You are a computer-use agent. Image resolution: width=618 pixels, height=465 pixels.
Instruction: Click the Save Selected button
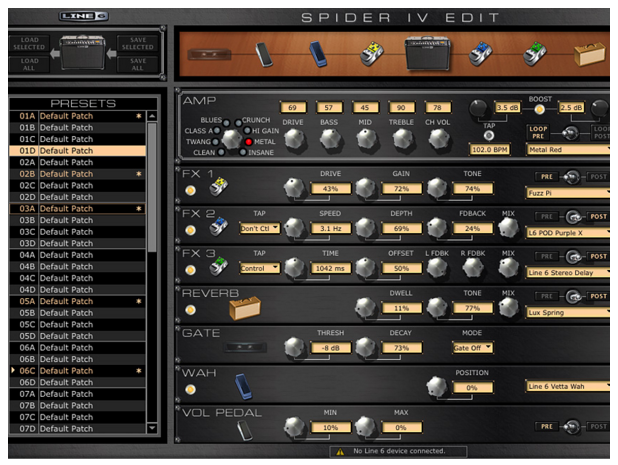point(138,43)
